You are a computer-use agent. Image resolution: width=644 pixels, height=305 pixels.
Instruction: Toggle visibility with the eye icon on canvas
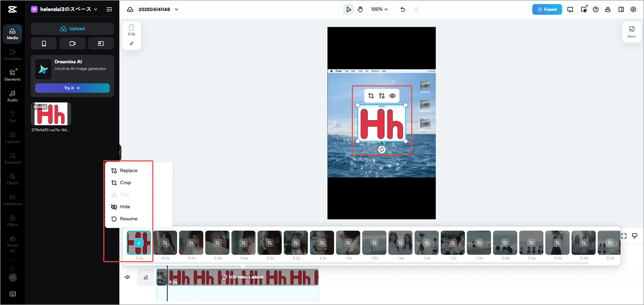click(x=393, y=95)
